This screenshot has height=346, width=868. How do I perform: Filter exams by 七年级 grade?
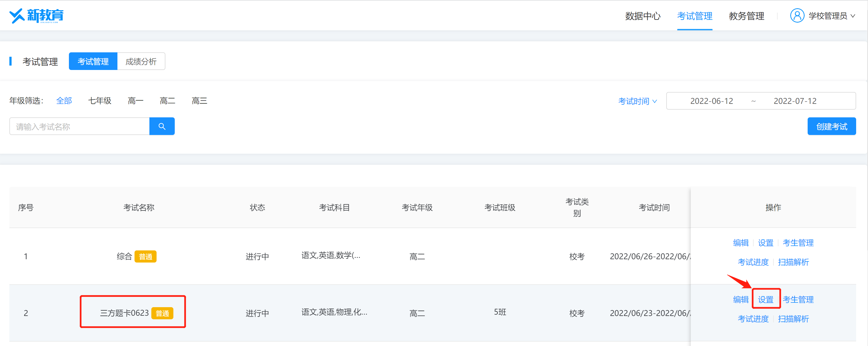[100, 101]
